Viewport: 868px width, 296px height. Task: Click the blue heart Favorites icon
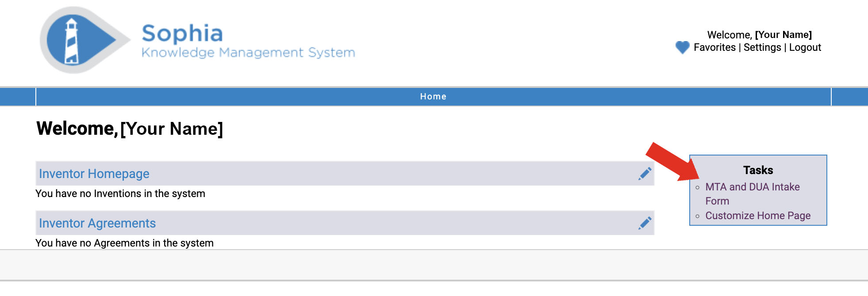682,47
